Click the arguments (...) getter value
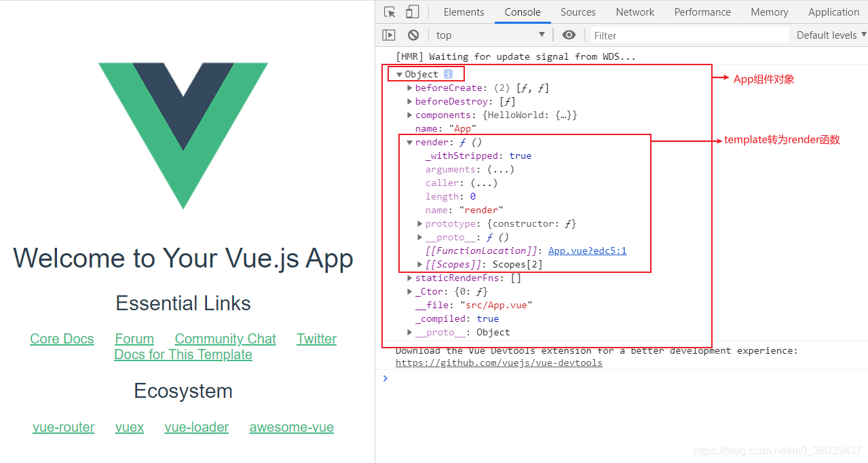868x463 pixels. point(501,169)
